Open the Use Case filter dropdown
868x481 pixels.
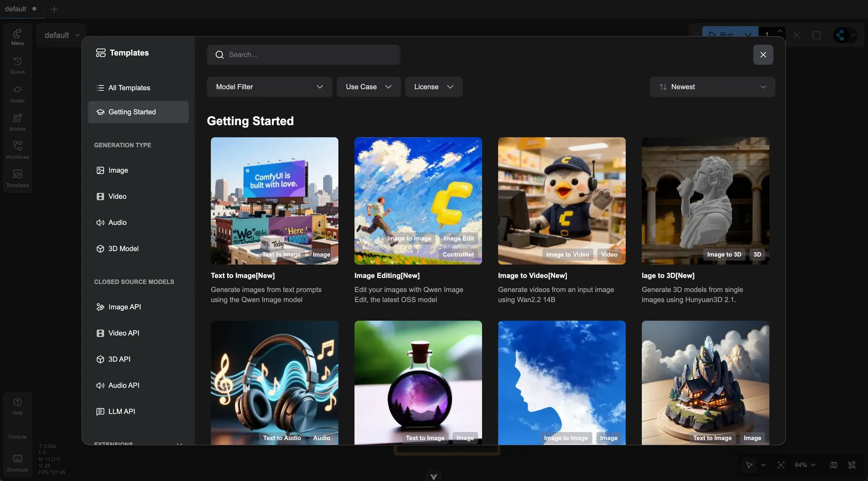tap(368, 86)
